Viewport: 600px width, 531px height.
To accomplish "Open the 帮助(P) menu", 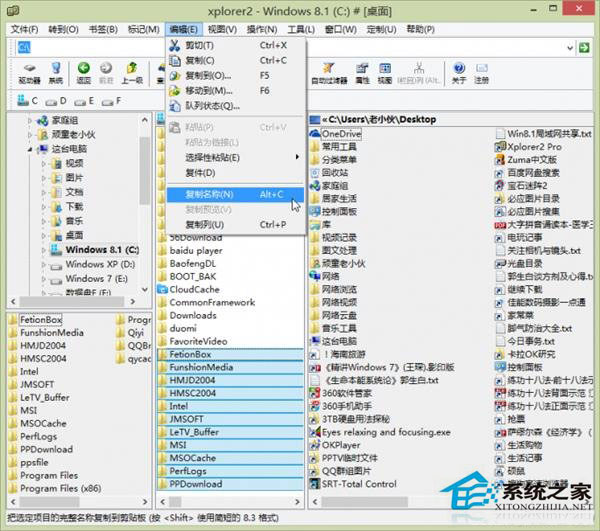I will [x=420, y=29].
